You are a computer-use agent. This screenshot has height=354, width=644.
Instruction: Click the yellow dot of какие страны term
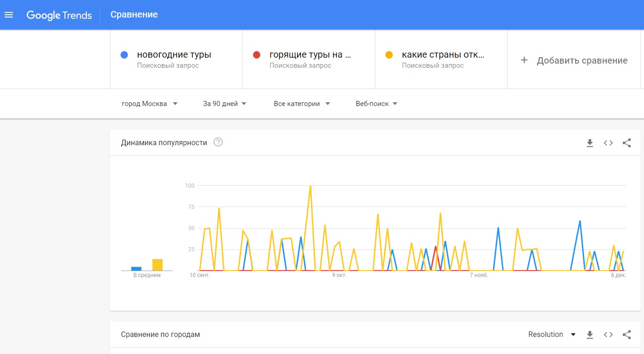coord(389,55)
